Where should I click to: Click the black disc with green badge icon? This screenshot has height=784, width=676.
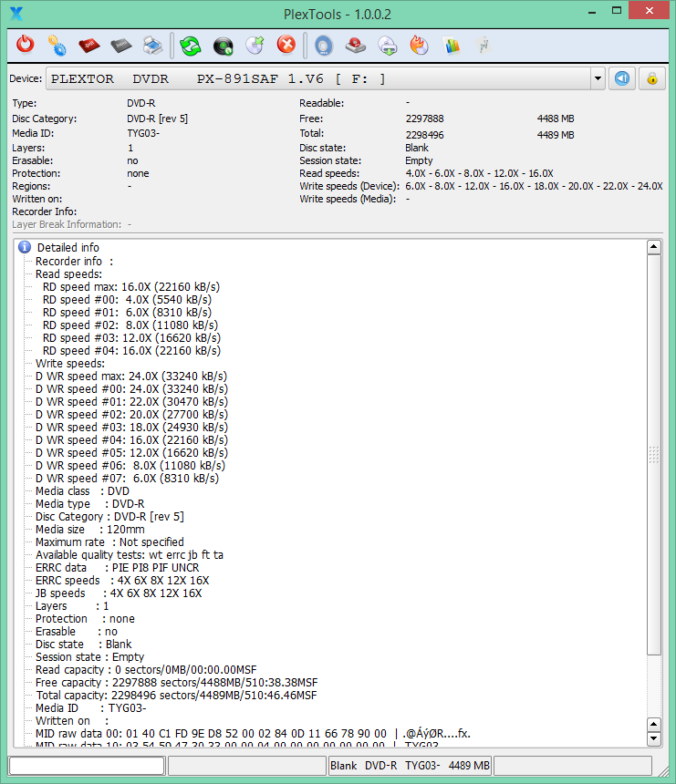223,46
